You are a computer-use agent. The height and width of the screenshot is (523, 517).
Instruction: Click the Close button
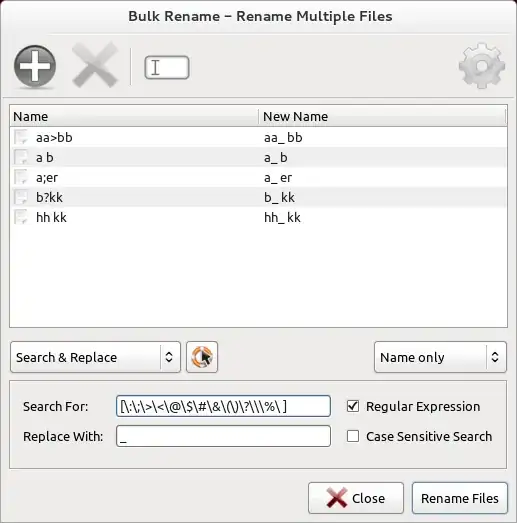coord(356,498)
